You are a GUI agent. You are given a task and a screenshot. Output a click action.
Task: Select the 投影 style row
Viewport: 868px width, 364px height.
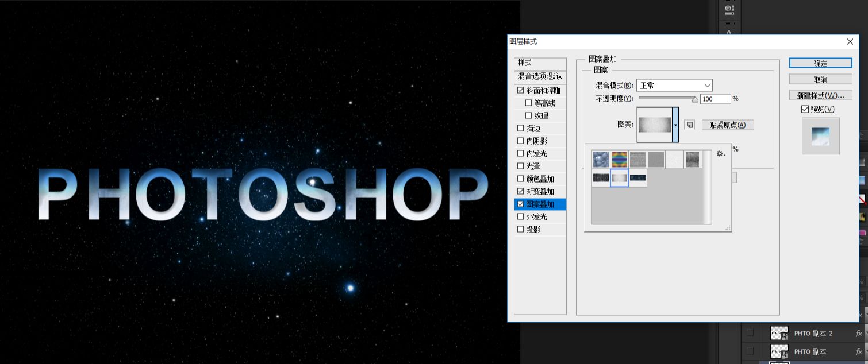540,230
